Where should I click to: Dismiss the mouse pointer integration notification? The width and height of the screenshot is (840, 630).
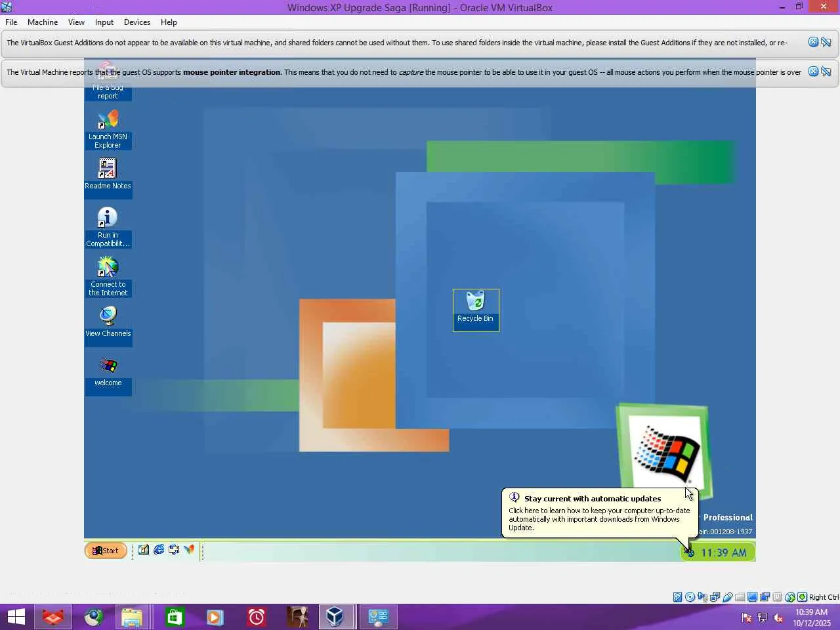[x=813, y=72]
